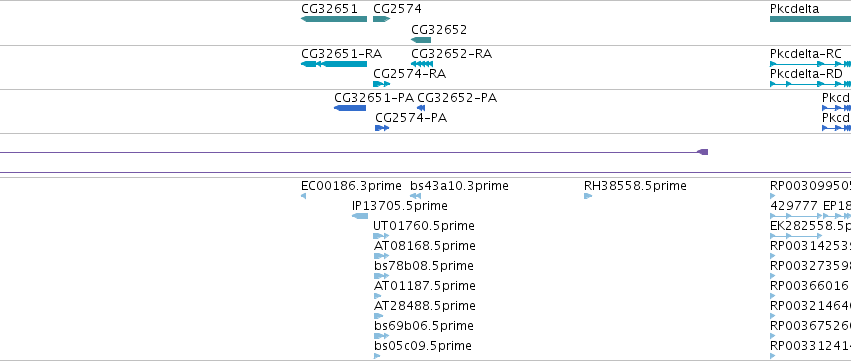The height and width of the screenshot is (361, 851).
Task: Select the purple feature end marker
Action: (x=703, y=152)
